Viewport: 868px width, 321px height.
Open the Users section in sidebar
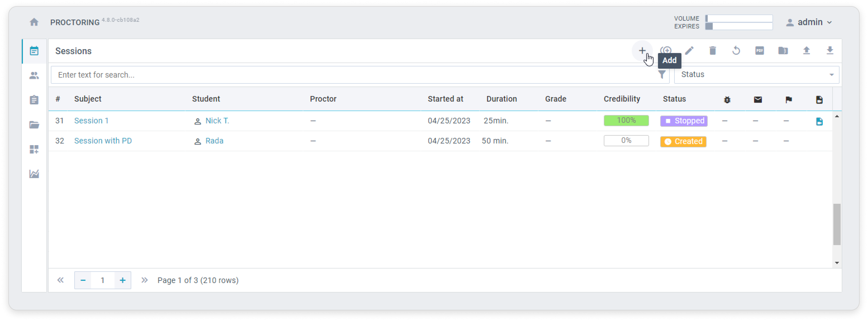(34, 75)
